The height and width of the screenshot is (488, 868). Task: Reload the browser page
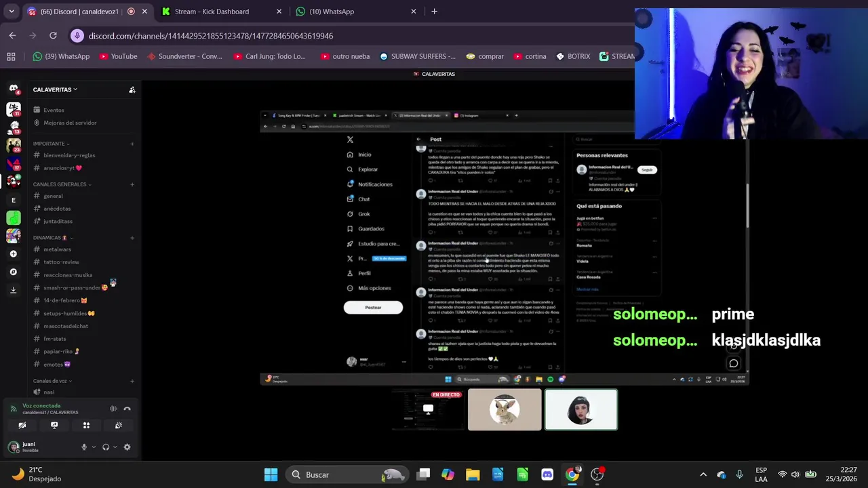coord(53,35)
